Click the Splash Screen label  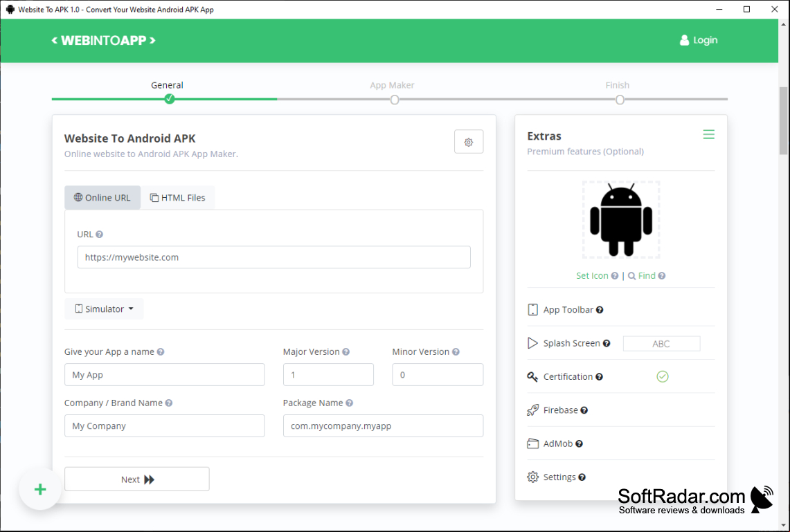pyautogui.click(x=571, y=343)
